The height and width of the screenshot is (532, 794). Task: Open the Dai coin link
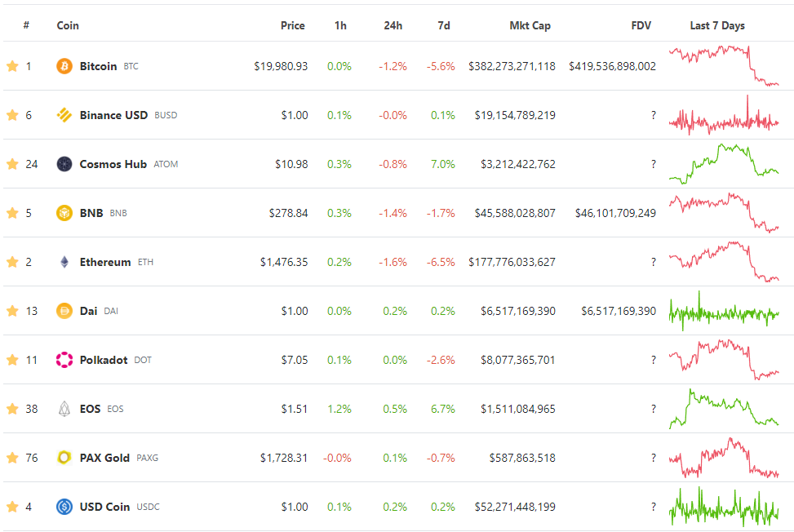tap(88, 311)
